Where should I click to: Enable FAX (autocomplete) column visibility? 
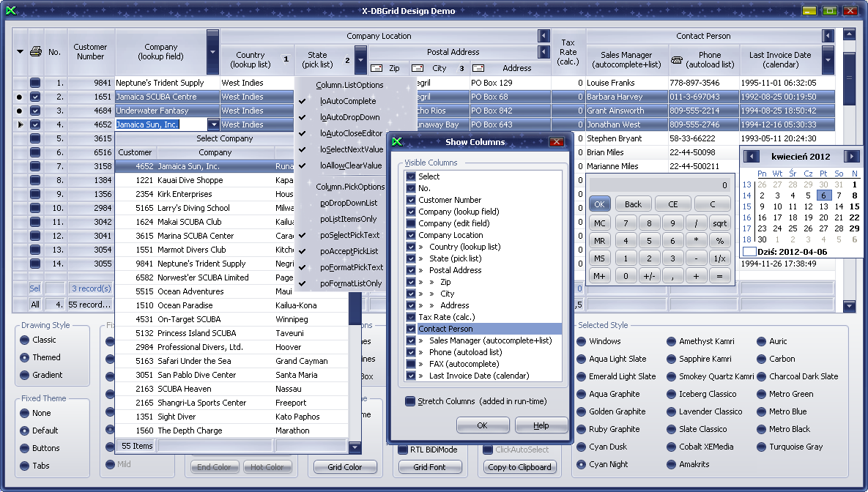tap(411, 364)
